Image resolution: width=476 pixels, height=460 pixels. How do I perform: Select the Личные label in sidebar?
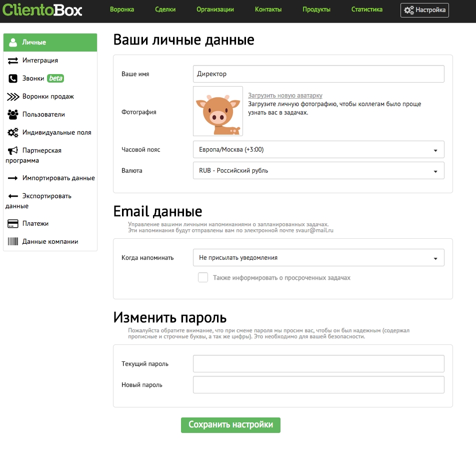point(33,43)
